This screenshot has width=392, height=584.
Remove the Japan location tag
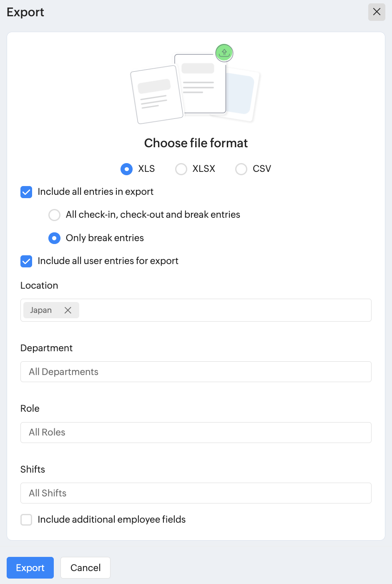[68, 310]
